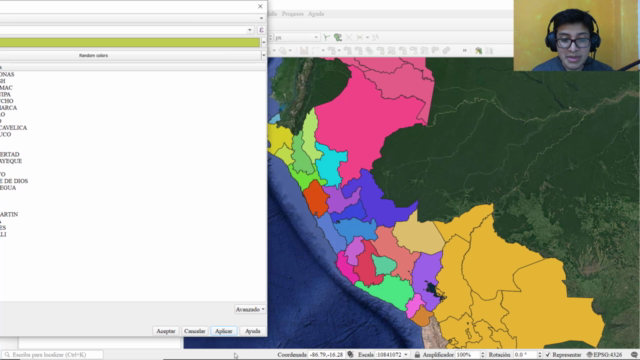Click the Cancelar button
The image size is (640, 360).
tap(194, 331)
